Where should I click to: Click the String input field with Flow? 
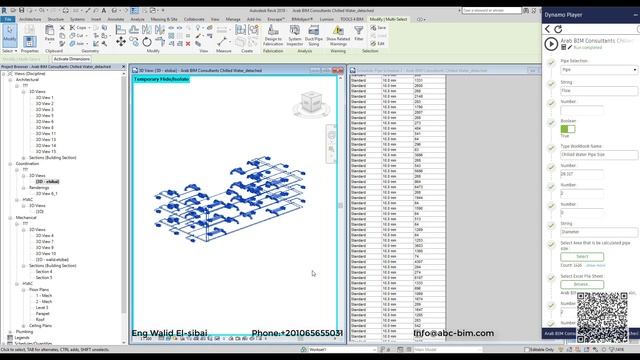(599, 91)
